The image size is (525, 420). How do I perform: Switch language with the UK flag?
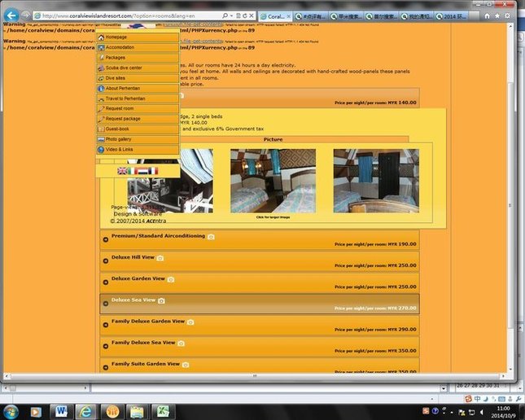122,171
